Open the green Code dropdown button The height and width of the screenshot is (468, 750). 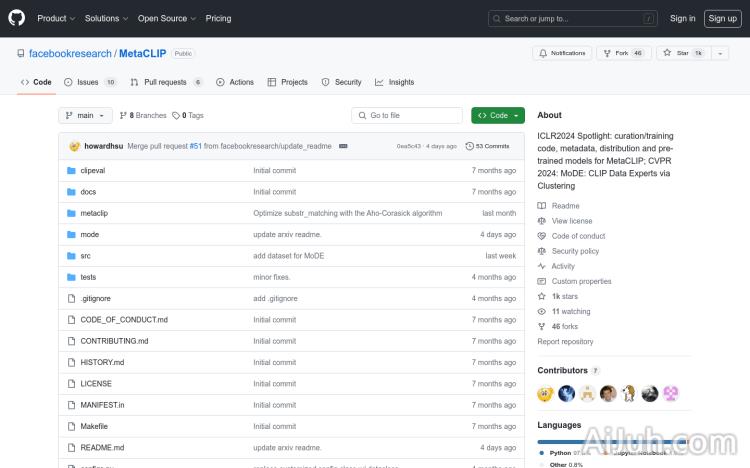497,115
